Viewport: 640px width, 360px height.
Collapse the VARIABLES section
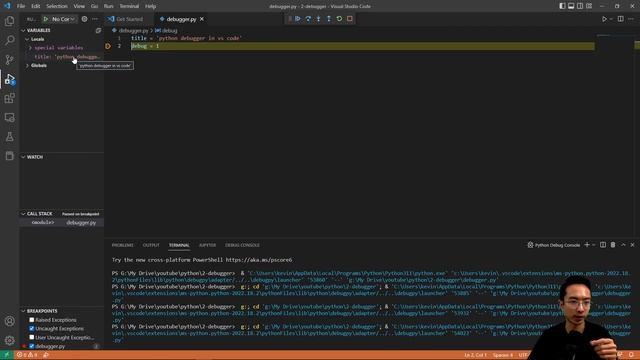[x=38, y=30]
